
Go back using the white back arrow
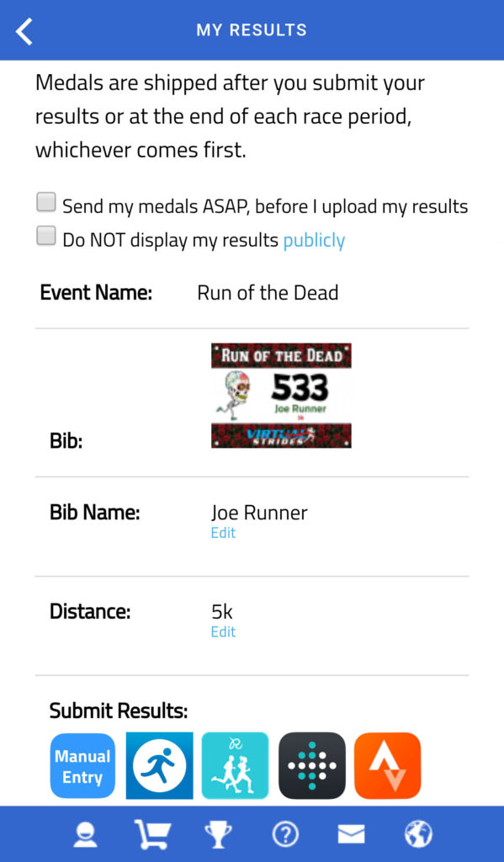(x=23, y=30)
